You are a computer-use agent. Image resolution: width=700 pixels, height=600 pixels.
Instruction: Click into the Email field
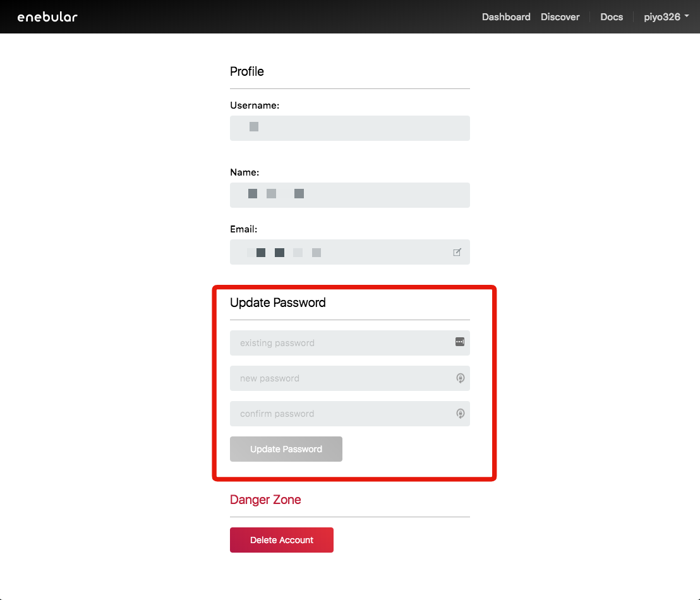pos(341,252)
